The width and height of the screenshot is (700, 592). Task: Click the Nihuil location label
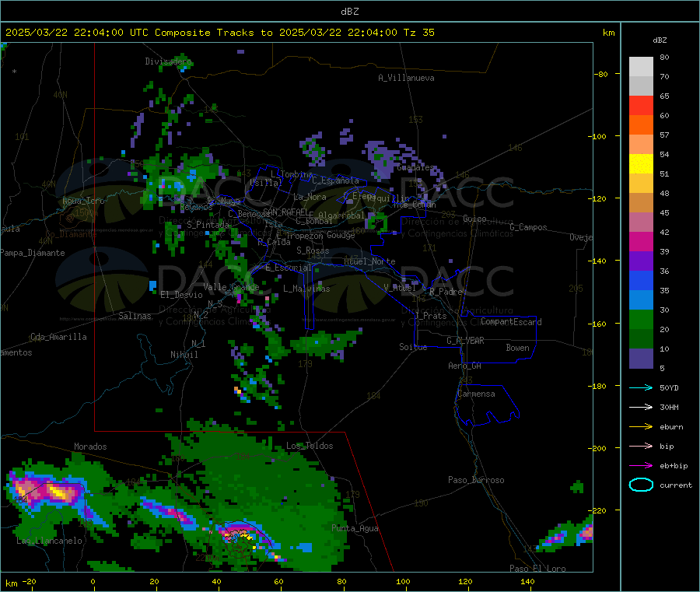(184, 355)
